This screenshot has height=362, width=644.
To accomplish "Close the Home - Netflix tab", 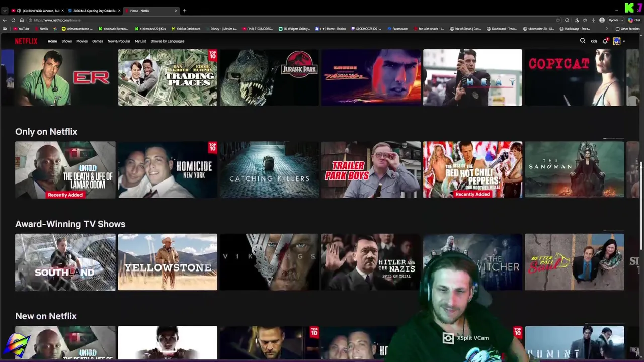I will pyautogui.click(x=176, y=11).
